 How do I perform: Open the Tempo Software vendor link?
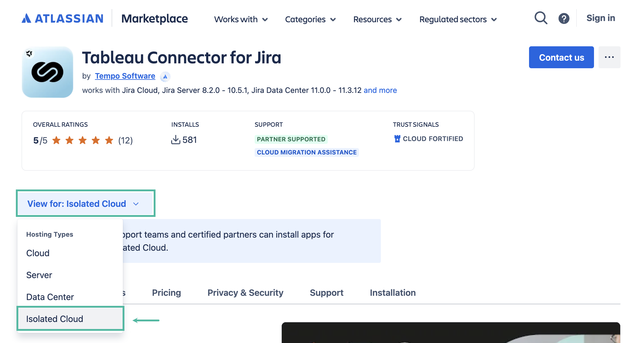coord(125,76)
